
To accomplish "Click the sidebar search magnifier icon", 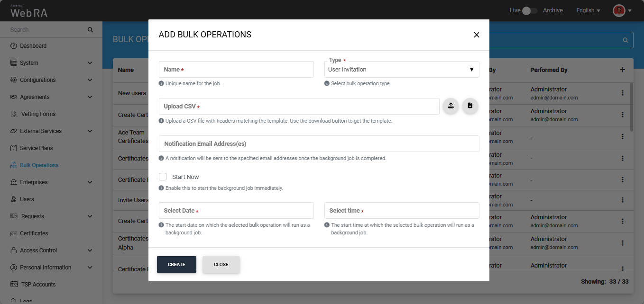I will coord(90,30).
